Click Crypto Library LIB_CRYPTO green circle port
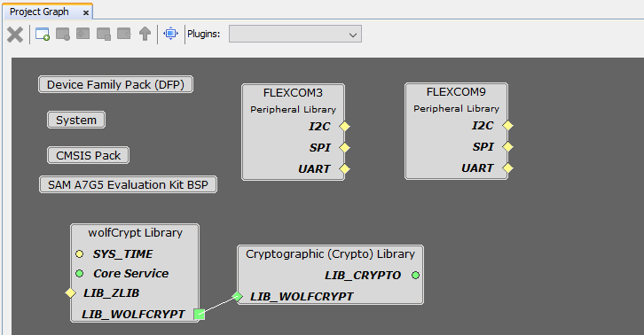The width and height of the screenshot is (644, 335). pyautogui.click(x=416, y=275)
